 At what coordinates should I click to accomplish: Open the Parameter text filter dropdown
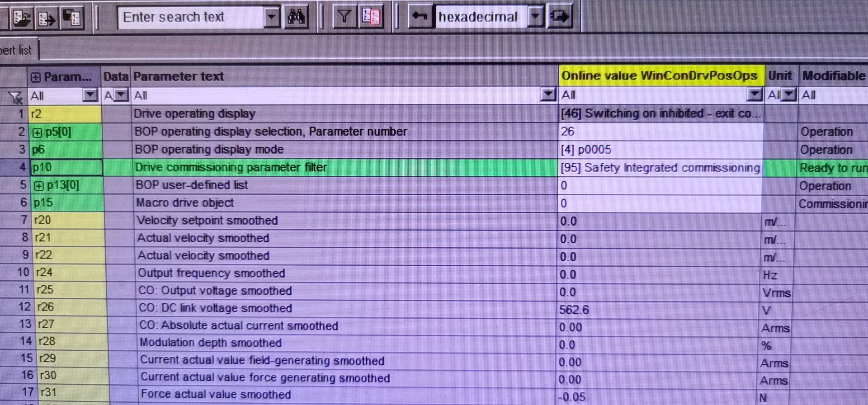point(548,94)
